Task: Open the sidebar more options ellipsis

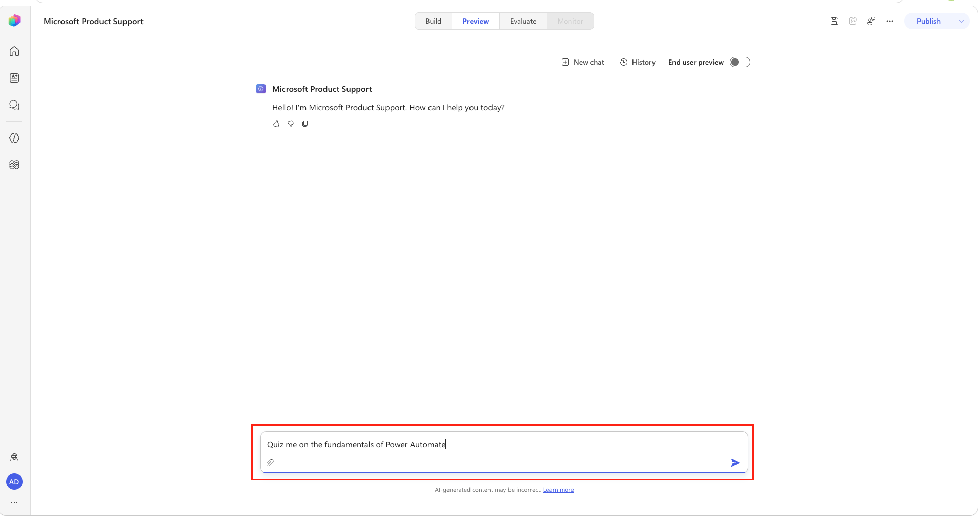Action: click(14, 502)
